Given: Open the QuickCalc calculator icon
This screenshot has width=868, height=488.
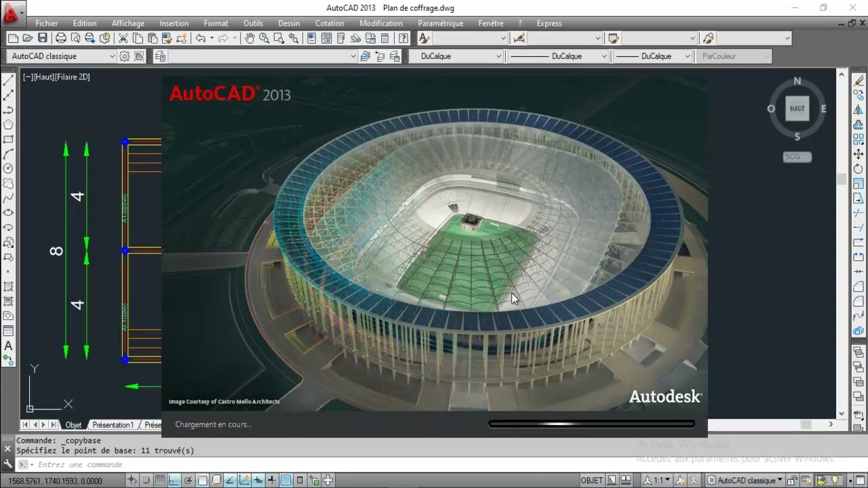Looking at the screenshot, I should tap(385, 39).
